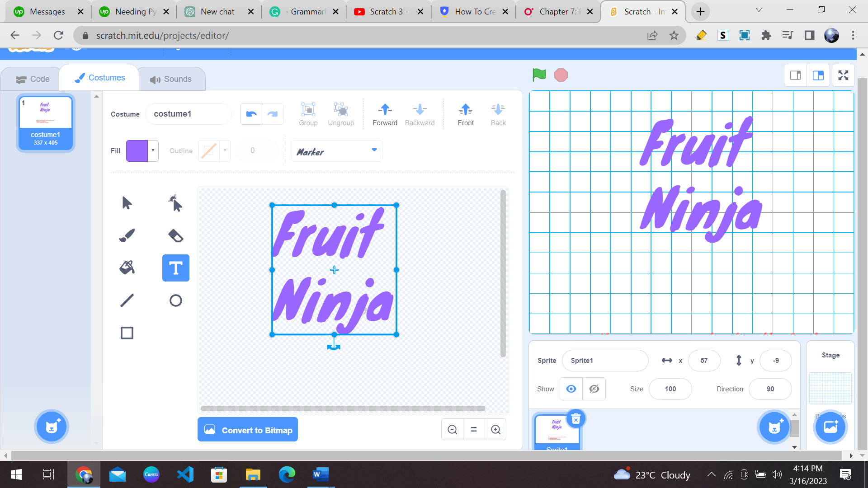868x488 pixels.
Task: Select the Line tool
Action: 127,300
